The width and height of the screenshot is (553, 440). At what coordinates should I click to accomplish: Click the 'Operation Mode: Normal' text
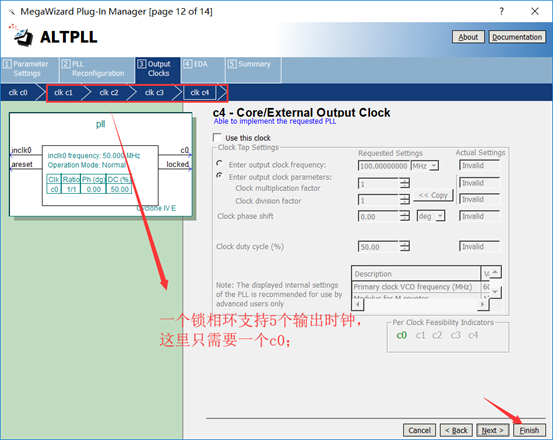click(x=87, y=165)
